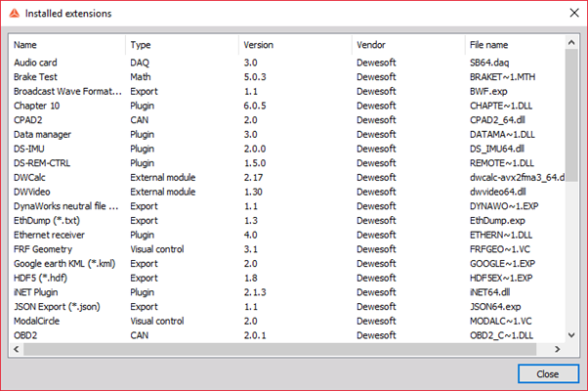Screen dimensions: 588x391
Task: Click version 1.30 cell
Action: click(253, 192)
